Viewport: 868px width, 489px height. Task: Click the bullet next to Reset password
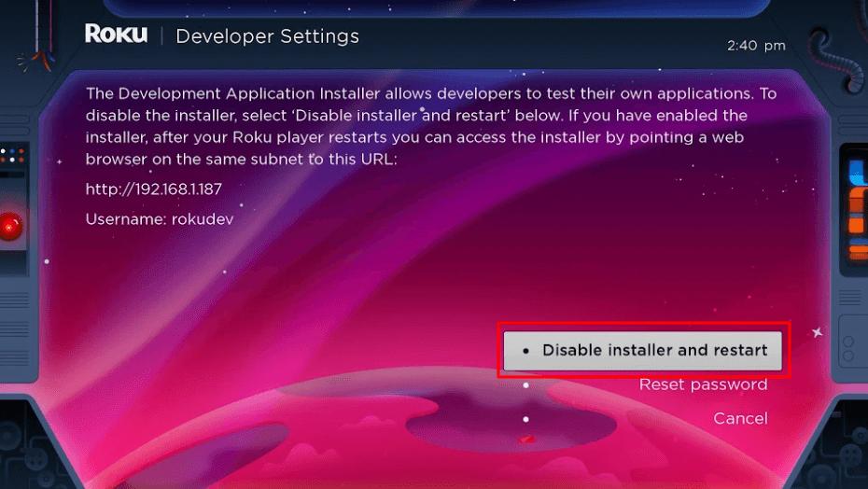pyautogui.click(x=526, y=384)
